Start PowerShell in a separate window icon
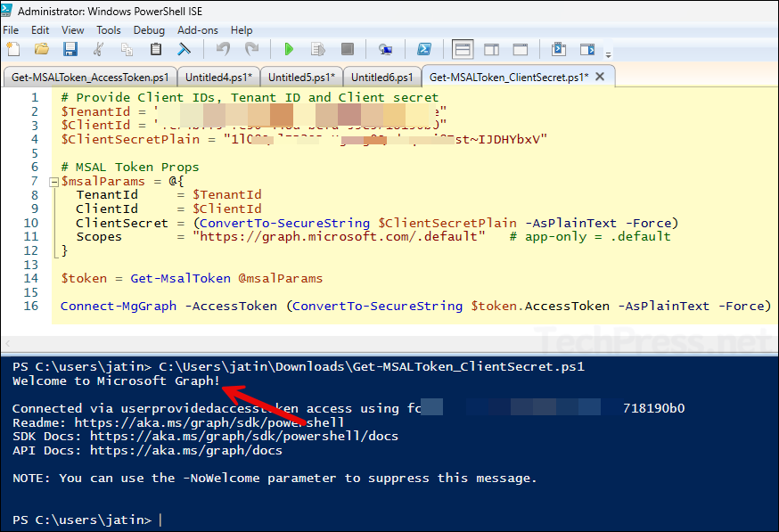The image size is (779, 532). tap(426, 49)
